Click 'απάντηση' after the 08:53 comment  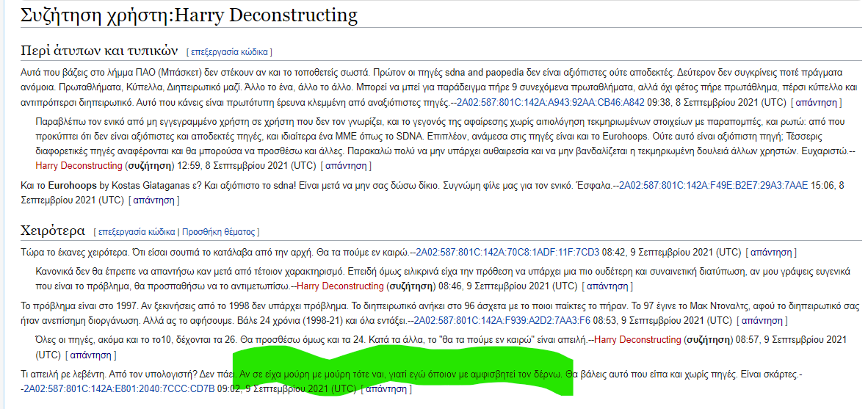pos(762,320)
